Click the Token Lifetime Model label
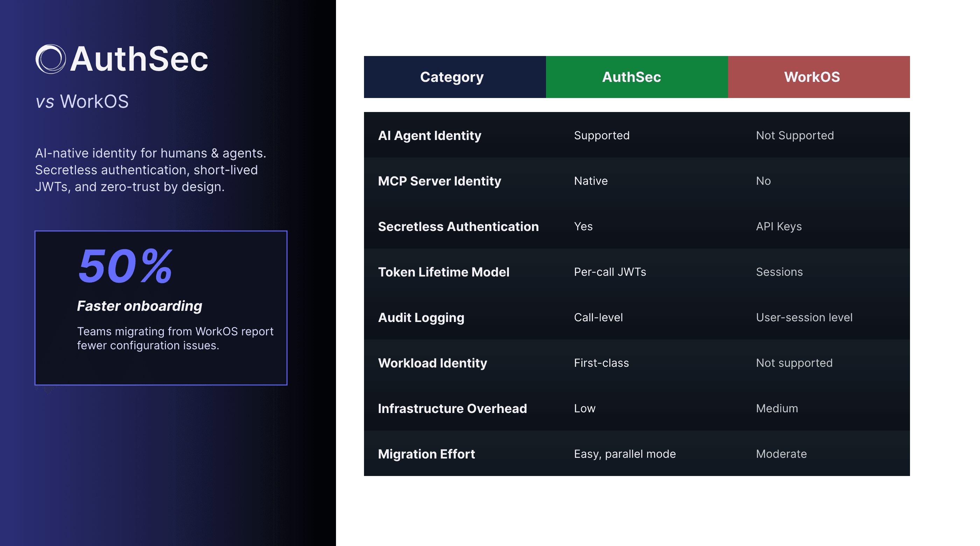This screenshot has height=546, width=980. click(x=443, y=272)
